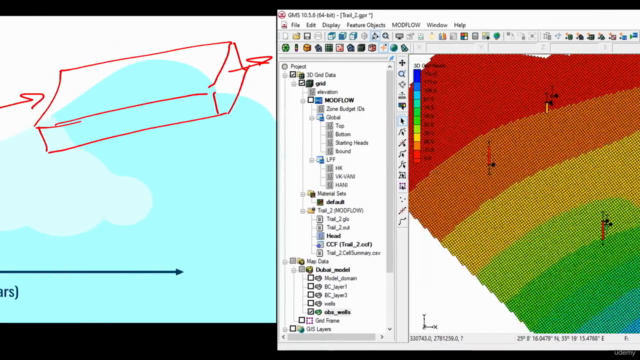Click the red swatch at legend bottom
Screen dimensions: 640x360
point(417,157)
